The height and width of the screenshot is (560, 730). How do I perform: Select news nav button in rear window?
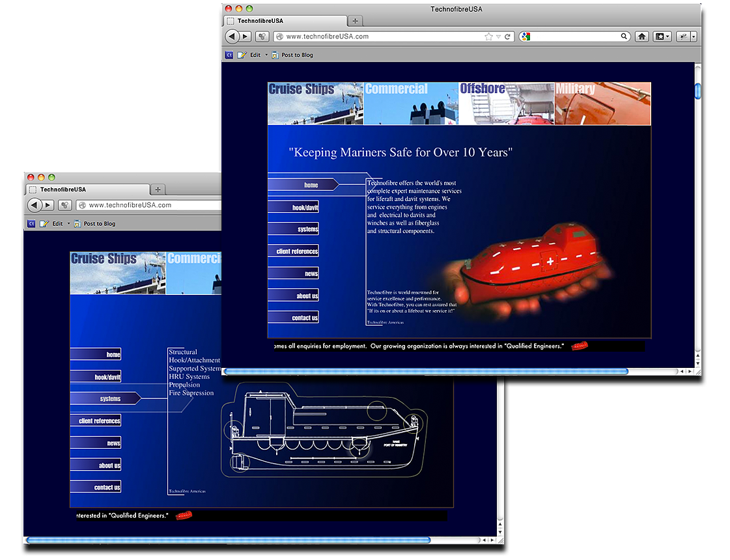(96, 443)
